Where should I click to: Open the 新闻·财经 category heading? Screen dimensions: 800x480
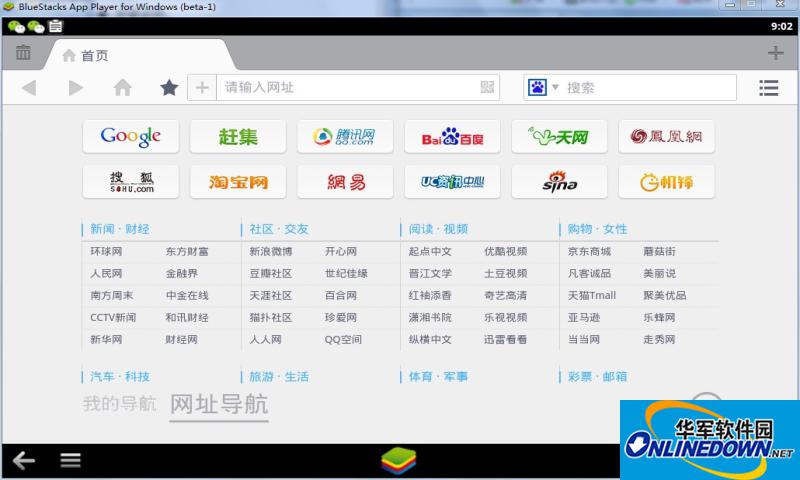click(x=120, y=229)
